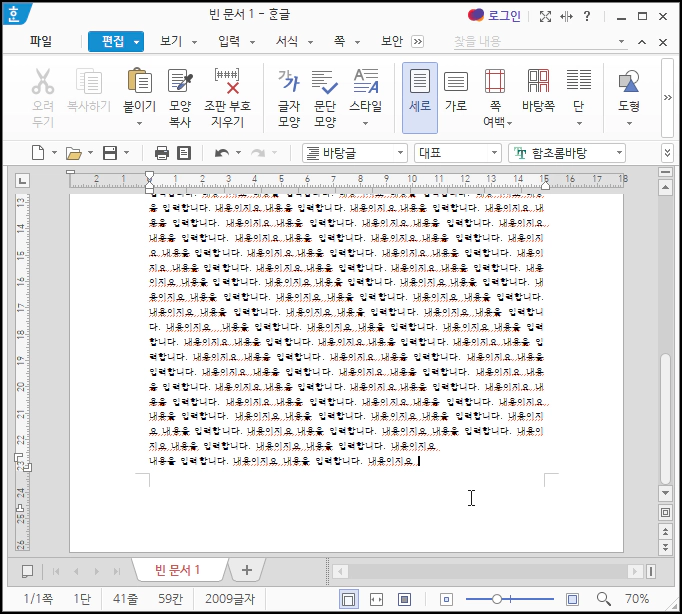This screenshot has height=614, width=682.
Task: Open the Input (입력) menu
Action: [x=229, y=41]
